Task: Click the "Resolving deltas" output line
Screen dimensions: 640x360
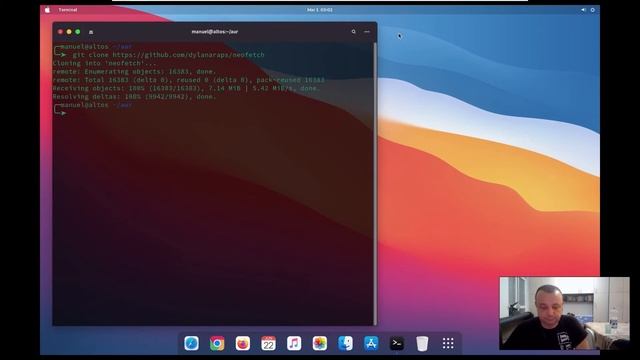Action: click(134, 96)
